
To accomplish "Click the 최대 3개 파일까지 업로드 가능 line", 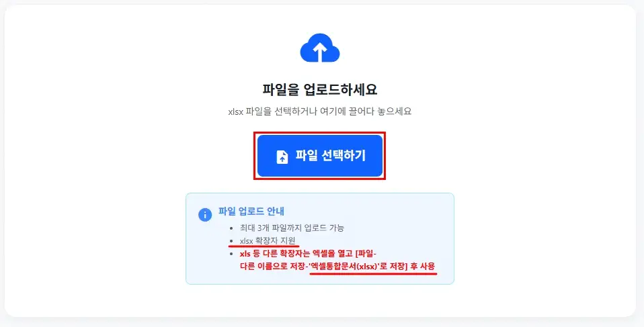I will (292, 228).
